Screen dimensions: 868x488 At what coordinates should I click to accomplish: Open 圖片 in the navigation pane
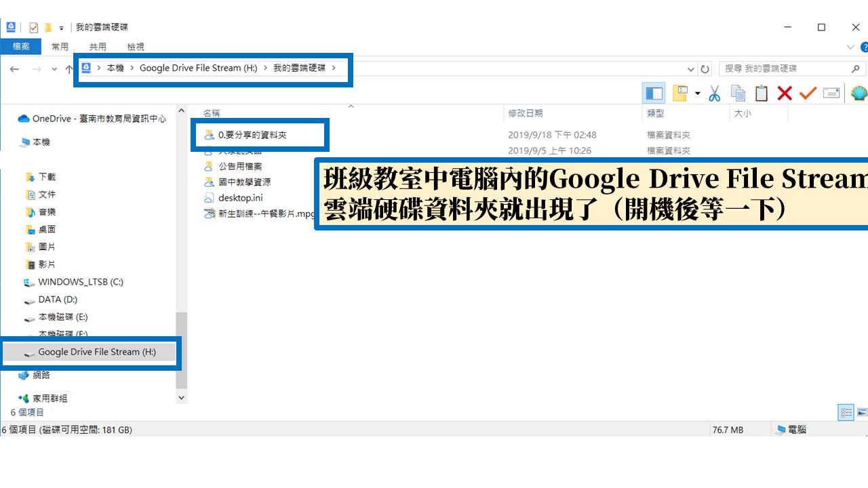pyautogui.click(x=41, y=247)
